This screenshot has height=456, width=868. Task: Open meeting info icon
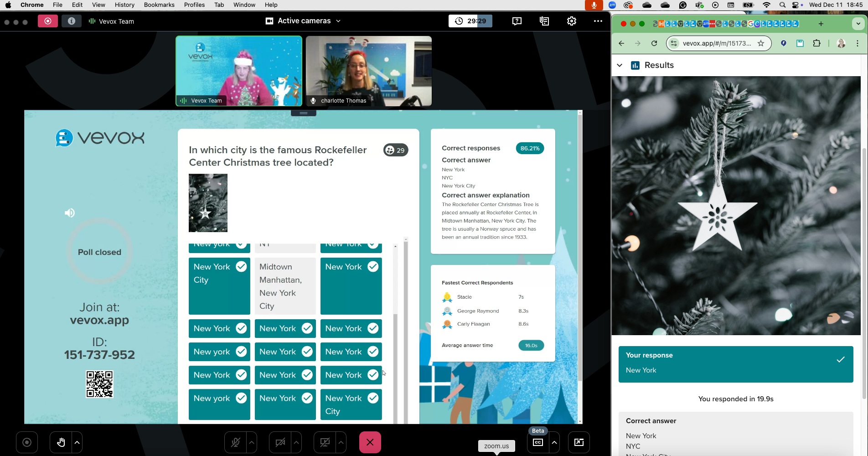click(71, 21)
